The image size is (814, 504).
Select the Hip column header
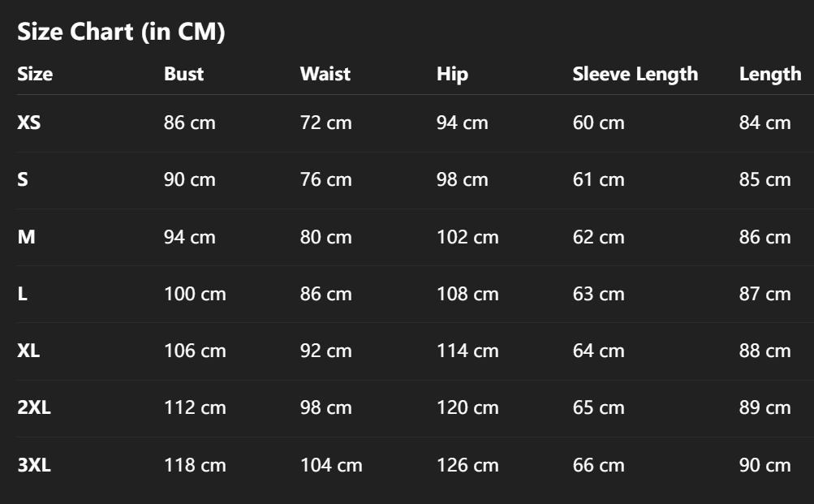(x=452, y=74)
